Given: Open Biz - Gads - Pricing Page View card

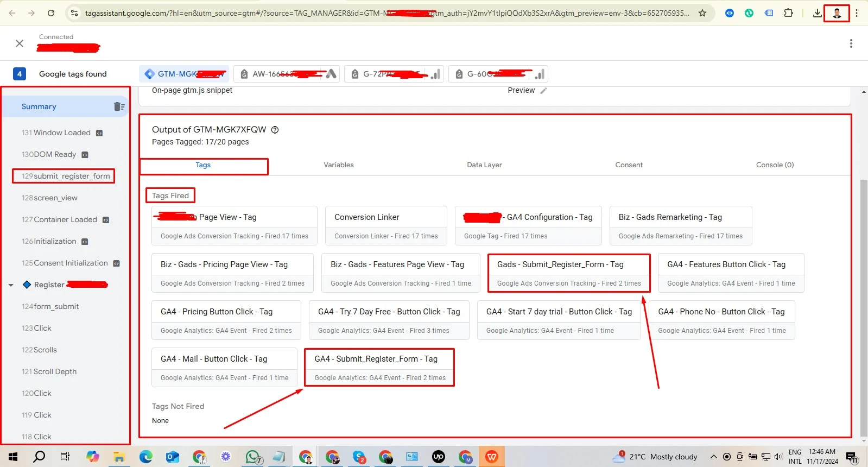Looking at the screenshot, I should [x=232, y=273].
